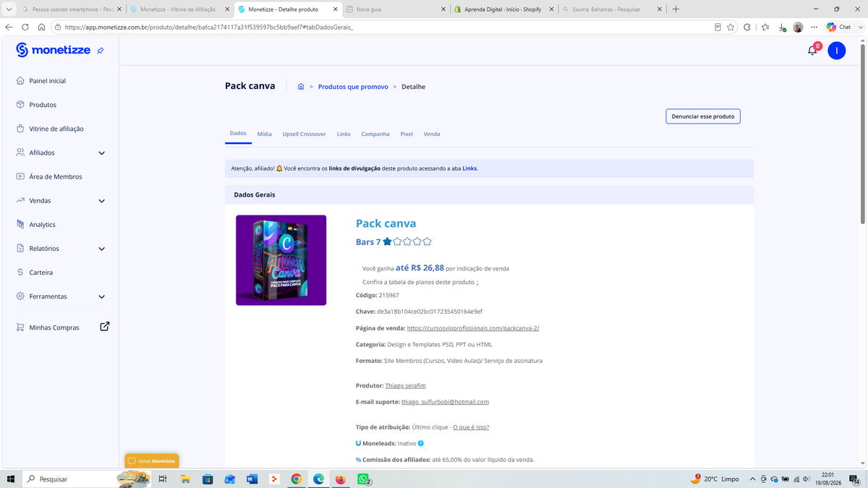Open File Explorer from taskbar
The width and height of the screenshot is (868, 488).
tap(185, 479)
